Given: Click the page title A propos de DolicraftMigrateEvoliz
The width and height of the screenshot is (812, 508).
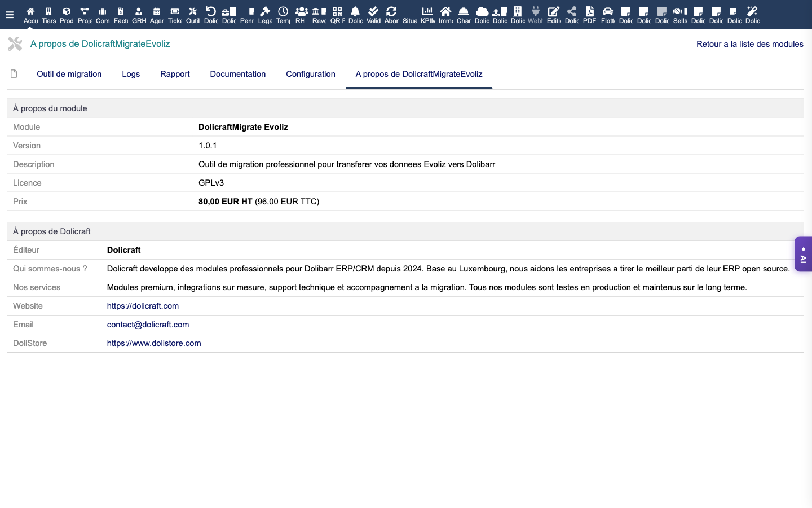Looking at the screenshot, I should (100, 43).
